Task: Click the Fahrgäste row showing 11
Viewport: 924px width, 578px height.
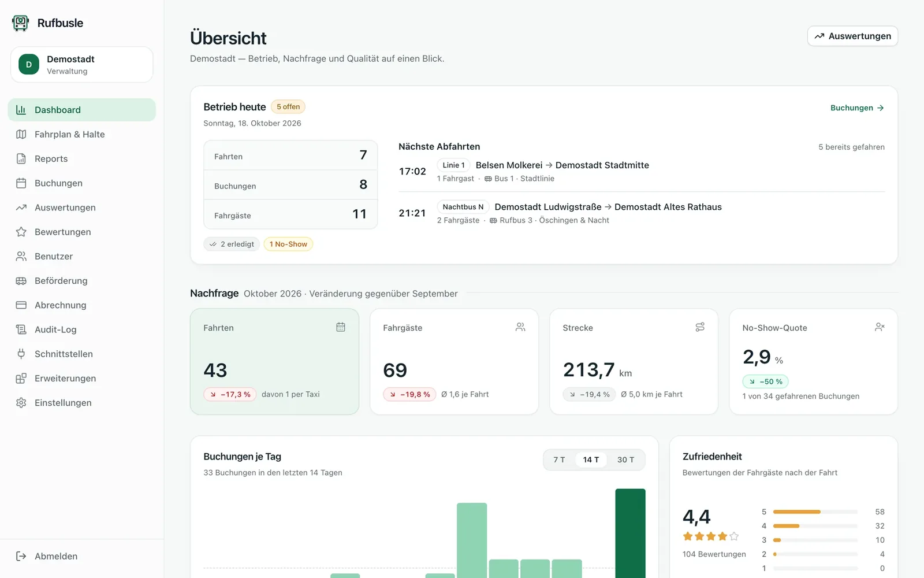Action: [x=290, y=214]
